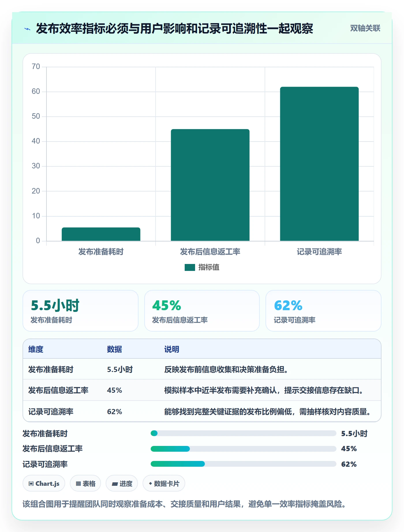The width and height of the screenshot is (404, 532).
Task: Click the lightning bolt icon in the header
Action: pyautogui.click(x=27, y=29)
